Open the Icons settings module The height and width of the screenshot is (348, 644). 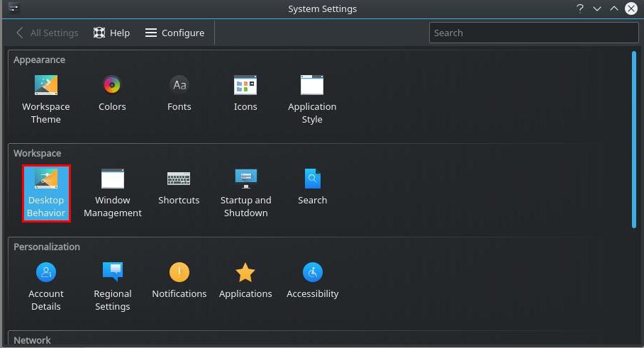click(245, 94)
